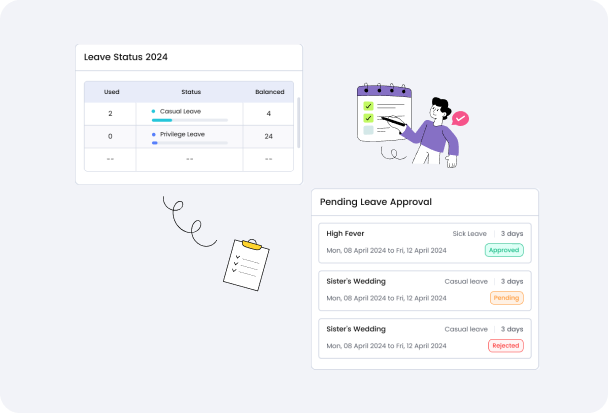Screen dimensions: 608x413
Task: Click the pink checkmark speech bubble
Action: click(x=460, y=118)
